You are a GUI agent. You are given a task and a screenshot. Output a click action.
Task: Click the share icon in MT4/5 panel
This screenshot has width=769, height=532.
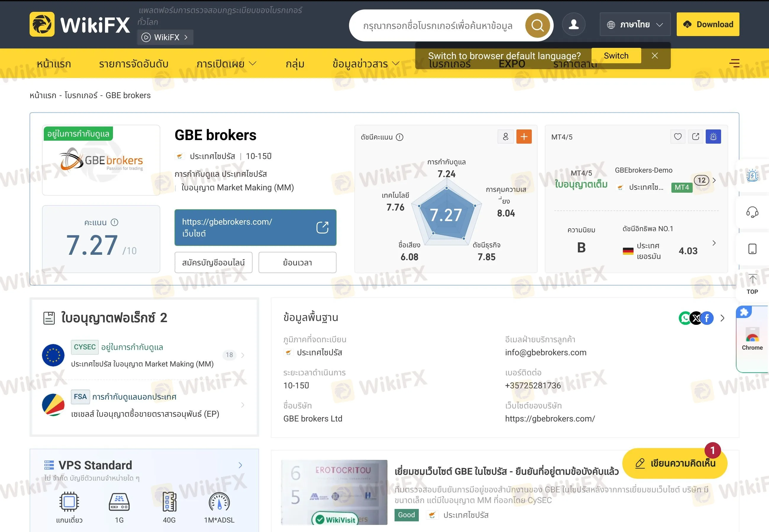pos(696,137)
